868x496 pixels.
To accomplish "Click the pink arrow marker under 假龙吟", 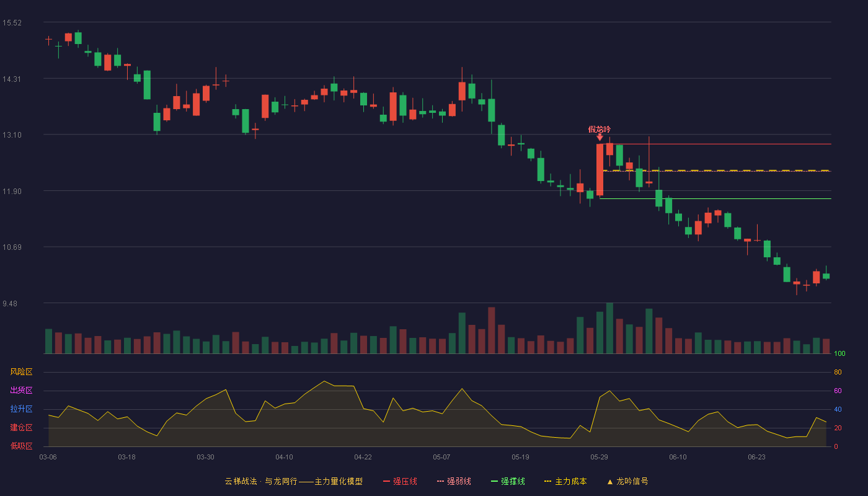I will tap(600, 138).
